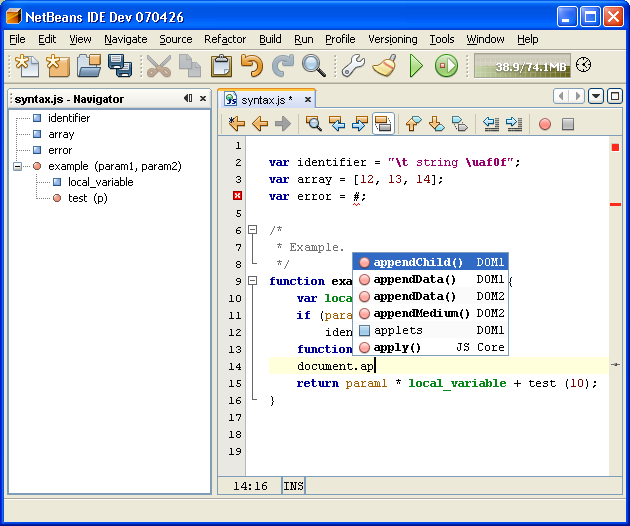Collapse the function fold at line 9
Image resolution: width=630 pixels, height=526 pixels.
click(252, 280)
